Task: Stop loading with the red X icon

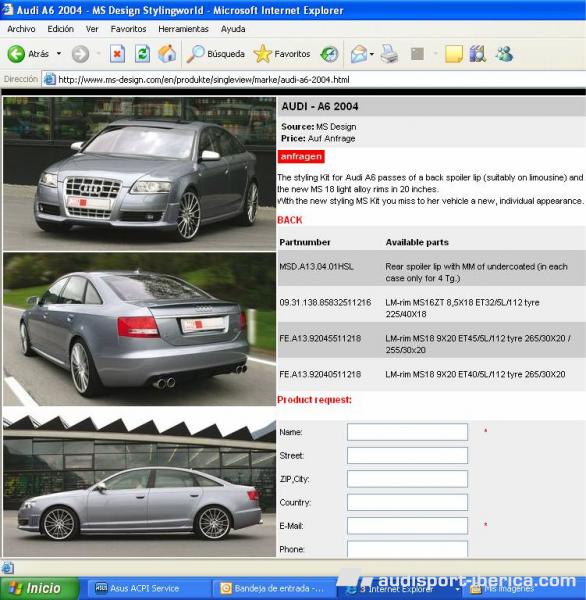Action: click(x=117, y=54)
